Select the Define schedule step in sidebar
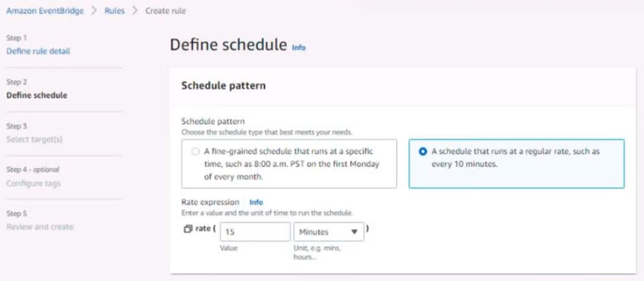This screenshot has width=644, height=281. [36, 95]
